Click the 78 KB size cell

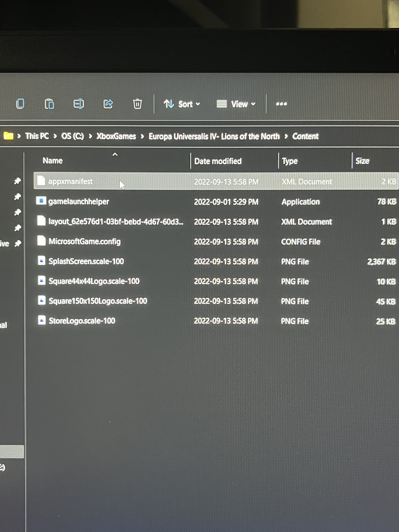click(387, 201)
